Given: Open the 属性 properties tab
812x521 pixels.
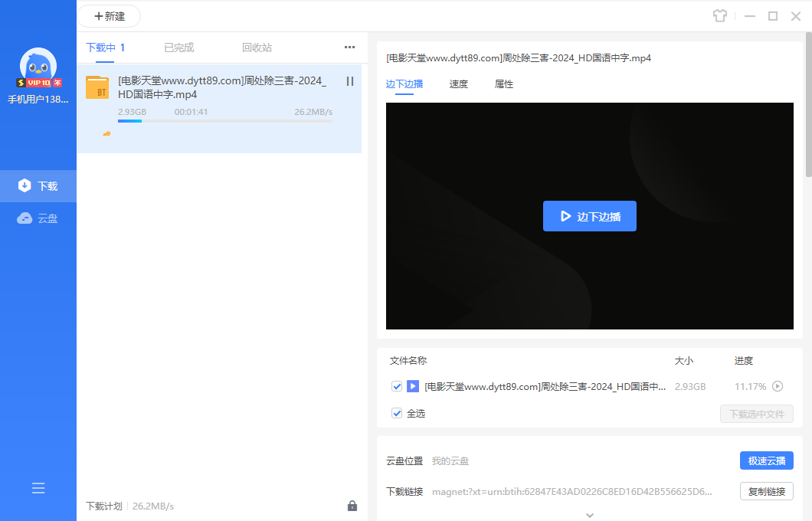Looking at the screenshot, I should point(504,84).
